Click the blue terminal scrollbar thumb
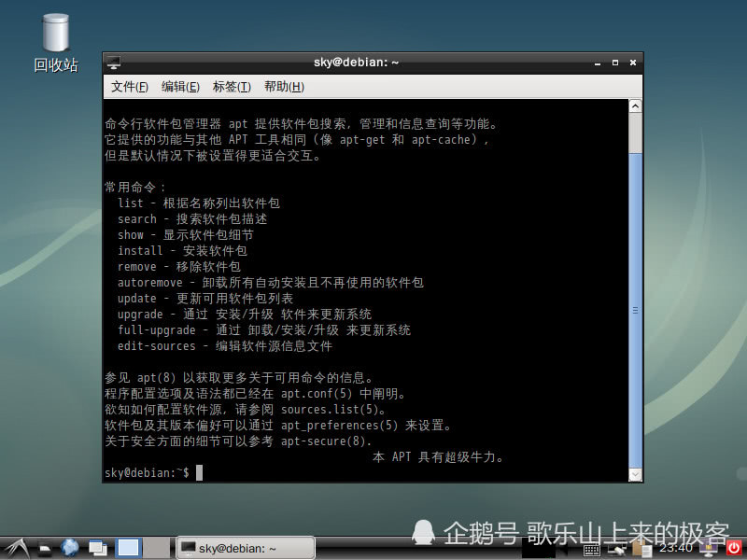 [x=635, y=310]
